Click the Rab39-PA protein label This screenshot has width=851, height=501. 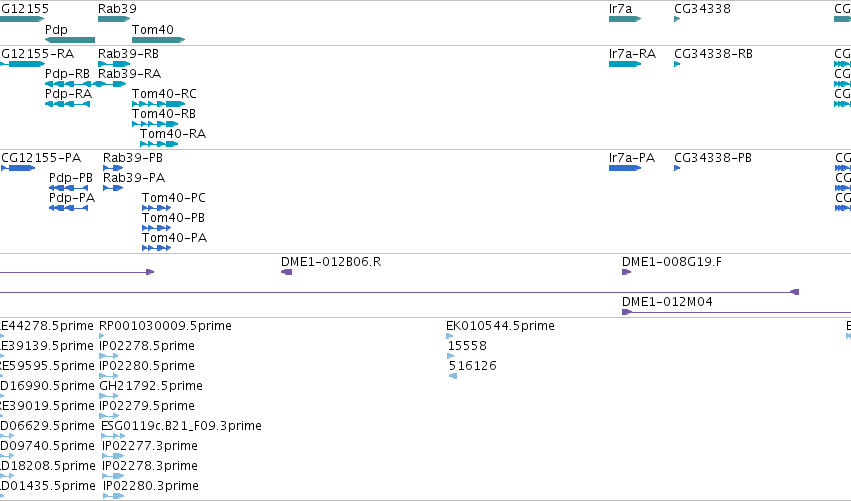click(134, 177)
